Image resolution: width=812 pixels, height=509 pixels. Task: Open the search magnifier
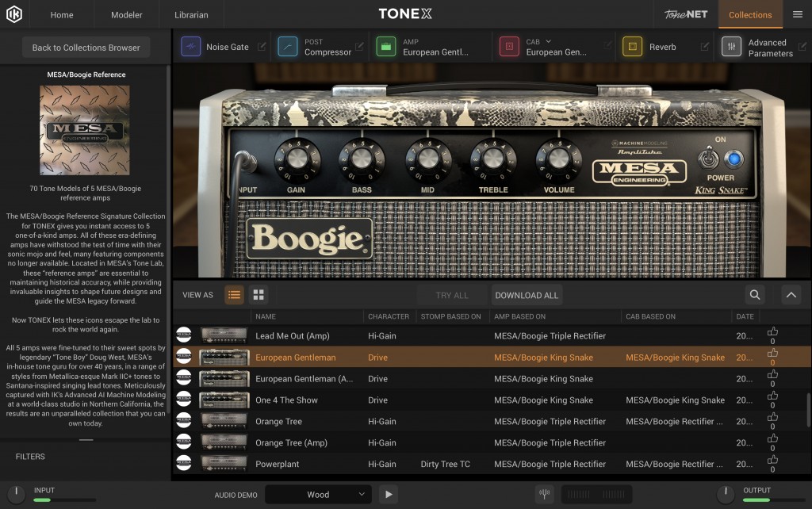755,295
